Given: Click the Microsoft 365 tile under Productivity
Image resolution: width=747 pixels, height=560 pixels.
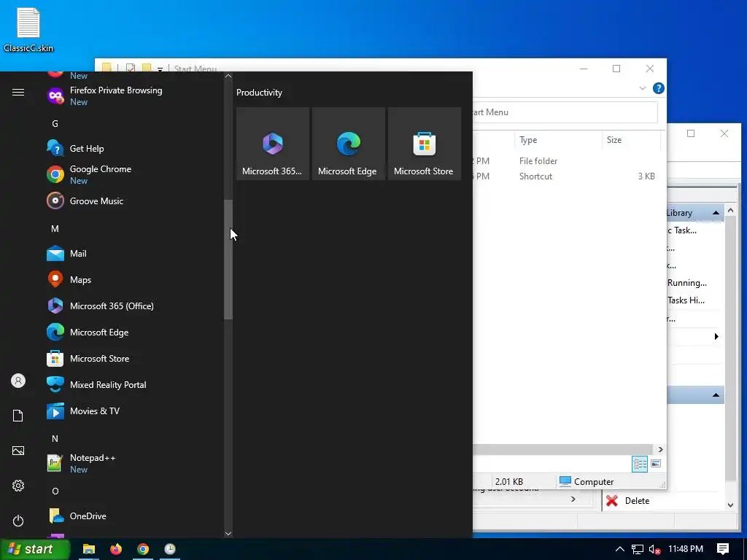Looking at the screenshot, I should tap(273, 144).
